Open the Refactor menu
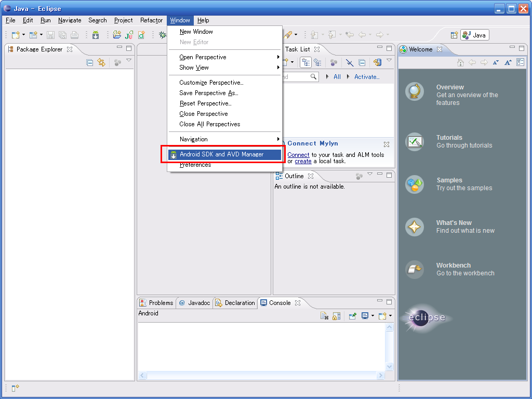This screenshot has width=532, height=399. pyautogui.click(x=151, y=20)
